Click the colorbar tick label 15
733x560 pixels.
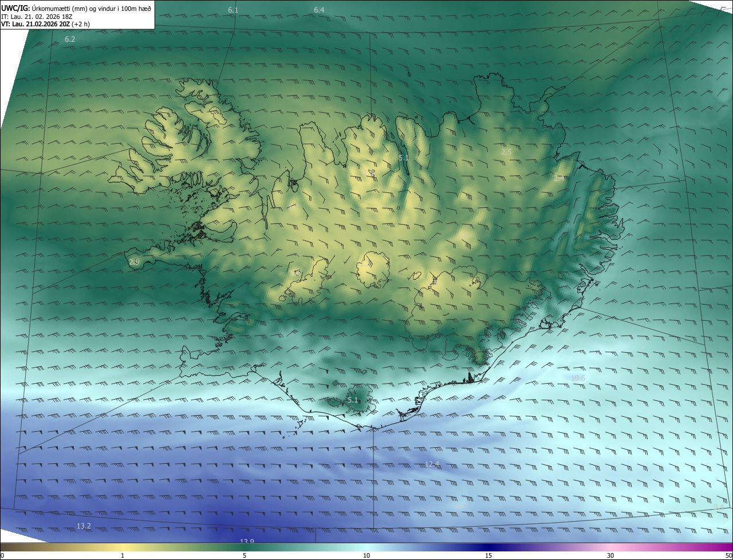tap(488, 555)
